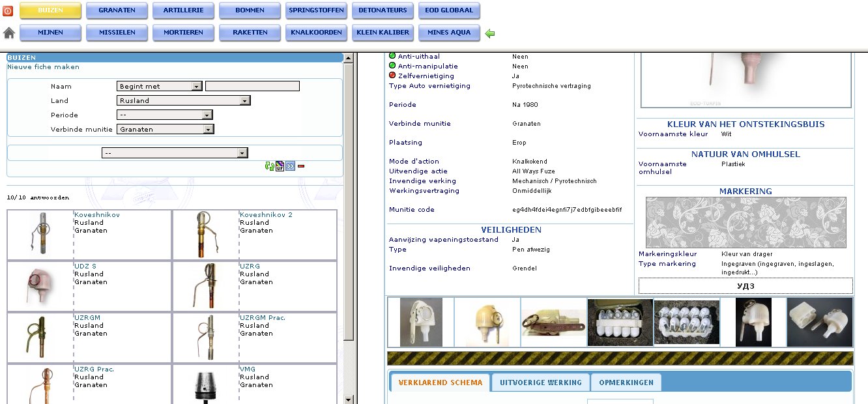
Task: Click the red power/logout icon
Action: (x=8, y=11)
